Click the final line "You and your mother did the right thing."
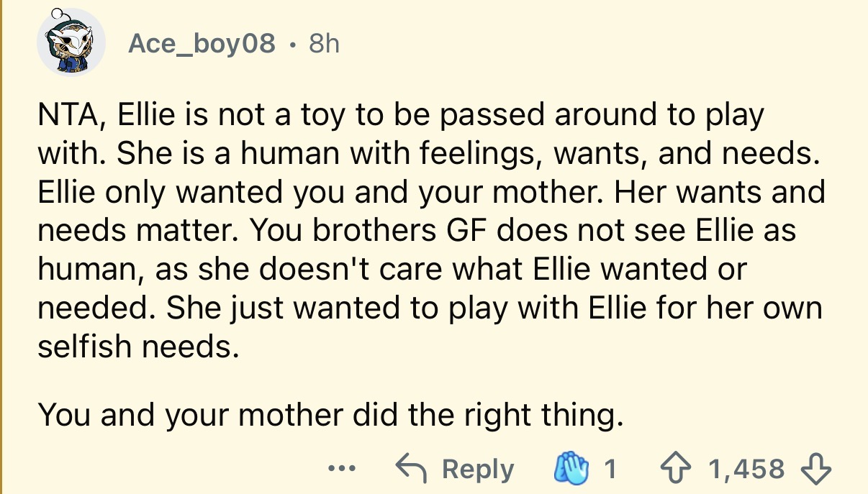The width and height of the screenshot is (868, 494). (327, 414)
